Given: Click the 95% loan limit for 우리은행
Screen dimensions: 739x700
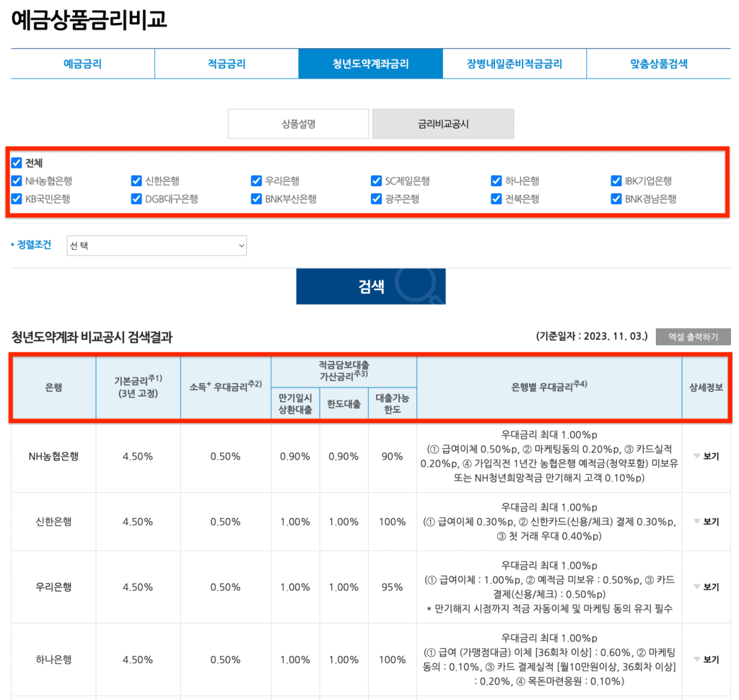Looking at the screenshot, I should [x=392, y=587].
